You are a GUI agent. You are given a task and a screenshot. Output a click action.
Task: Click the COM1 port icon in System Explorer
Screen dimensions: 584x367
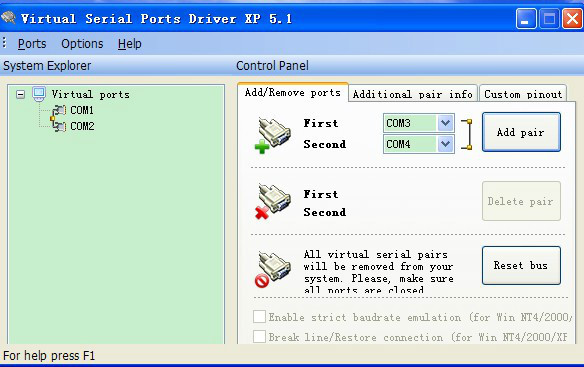click(x=59, y=110)
